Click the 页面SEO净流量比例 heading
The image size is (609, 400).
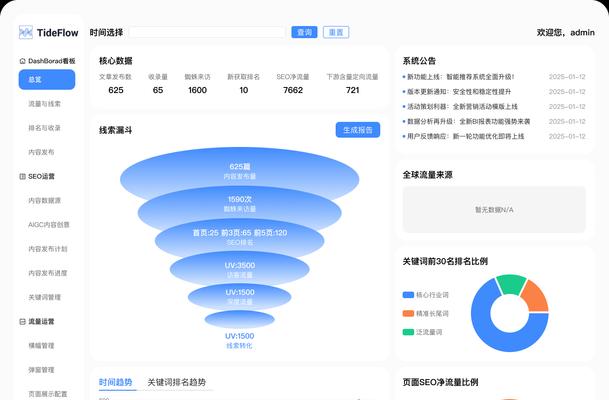(440, 382)
